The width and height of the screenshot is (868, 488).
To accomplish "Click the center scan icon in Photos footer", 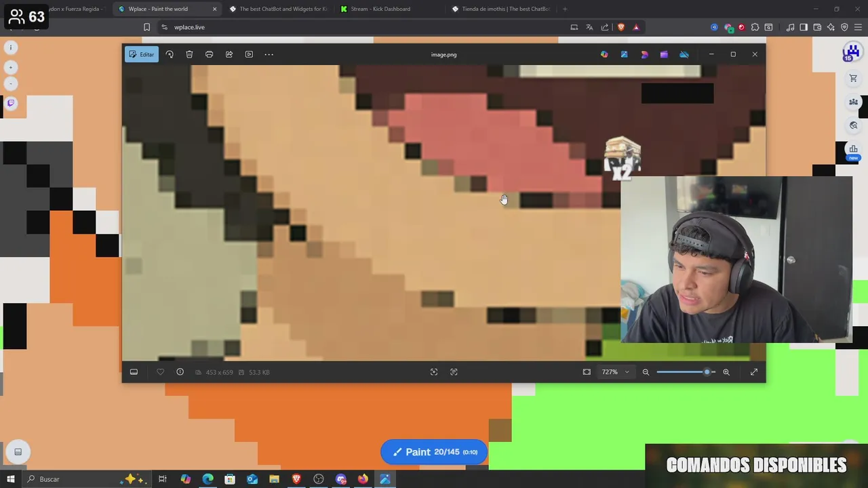I will pos(434,372).
